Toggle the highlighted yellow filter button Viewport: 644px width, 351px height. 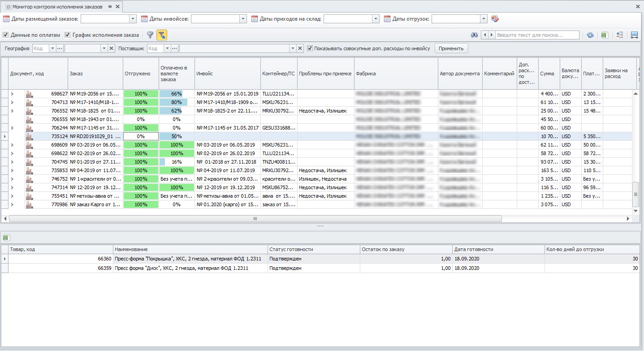coord(162,35)
